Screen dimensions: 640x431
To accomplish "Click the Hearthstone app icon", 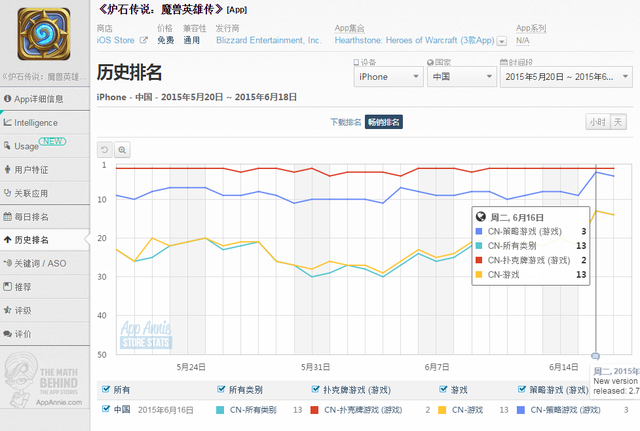I will [43, 35].
